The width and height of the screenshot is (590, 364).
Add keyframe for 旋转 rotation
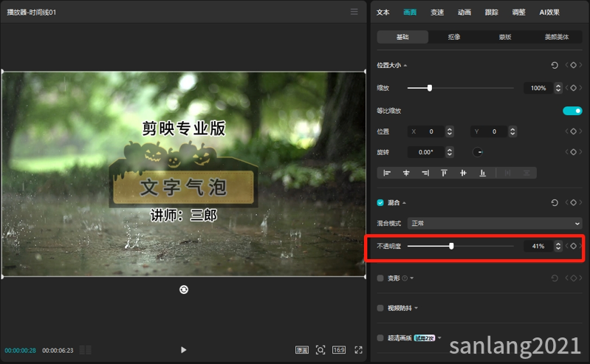573,151
